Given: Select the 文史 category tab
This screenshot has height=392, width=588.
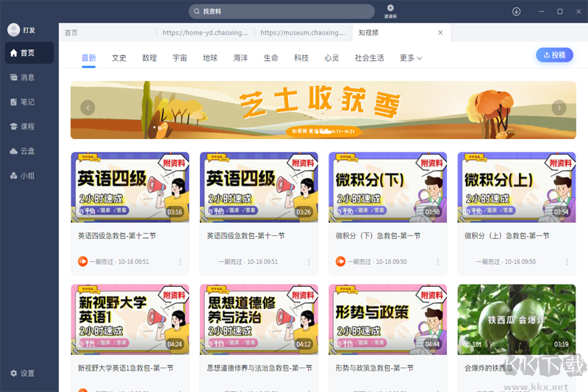Looking at the screenshot, I should (x=119, y=58).
